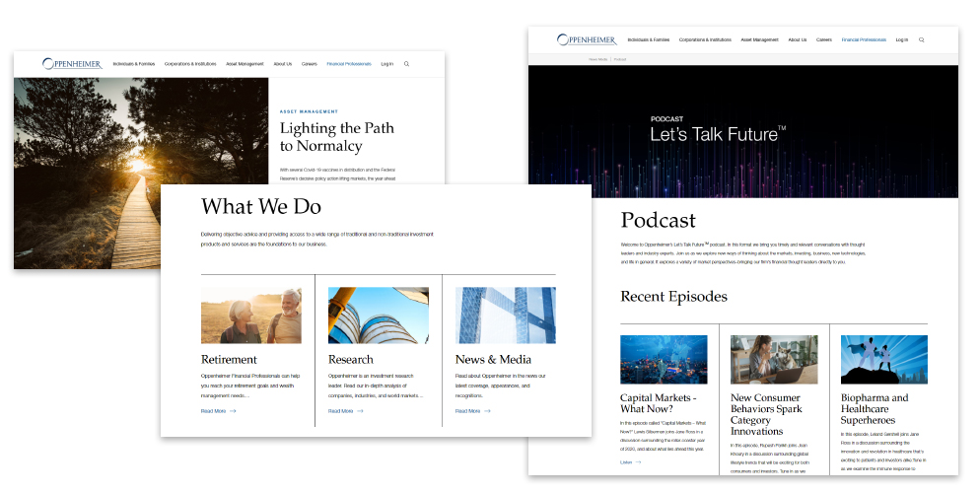Click Read More under Research
The image size is (980, 493).
[346, 411]
